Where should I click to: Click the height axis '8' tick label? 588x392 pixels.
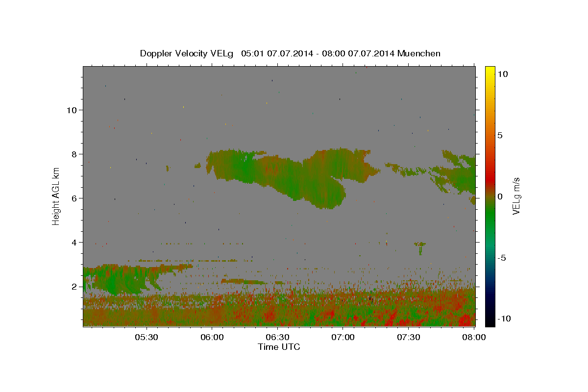[x=74, y=154]
